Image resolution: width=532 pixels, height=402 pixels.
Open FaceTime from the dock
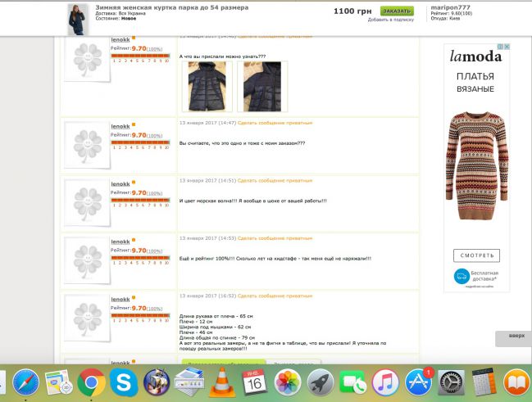click(352, 382)
